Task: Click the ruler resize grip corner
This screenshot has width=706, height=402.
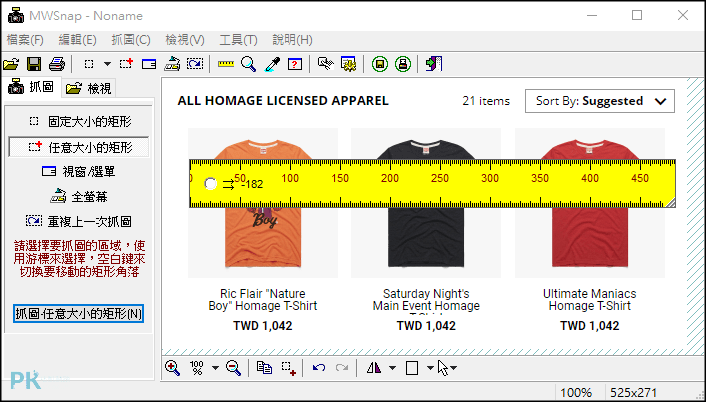Action: click(x=670, y=203)
